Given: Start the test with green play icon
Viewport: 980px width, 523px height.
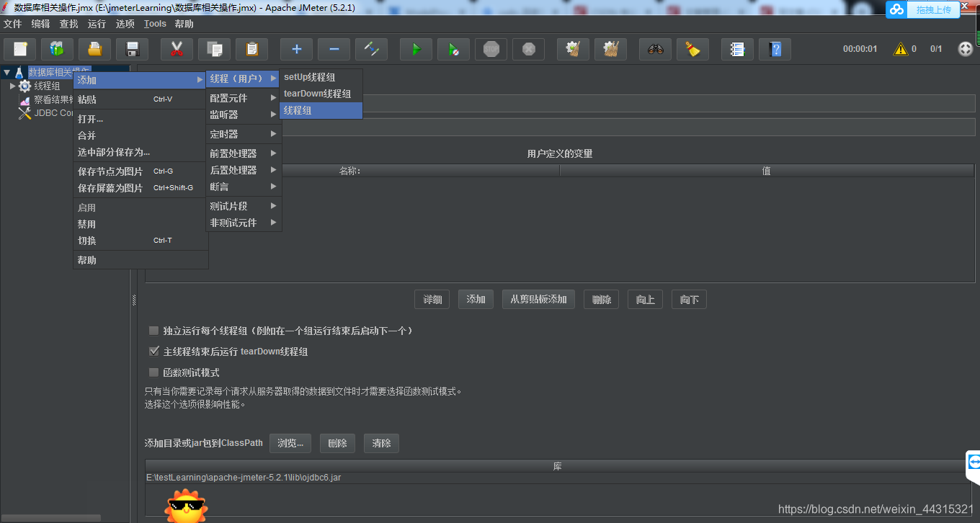Looking at the screenshot, I should pyautogui.click(x=416, y=49).
